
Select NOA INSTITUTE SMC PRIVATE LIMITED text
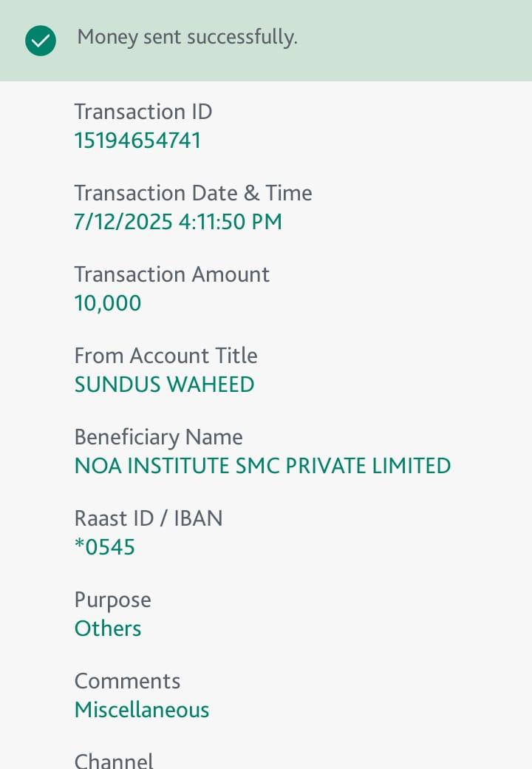coord(262,466)
